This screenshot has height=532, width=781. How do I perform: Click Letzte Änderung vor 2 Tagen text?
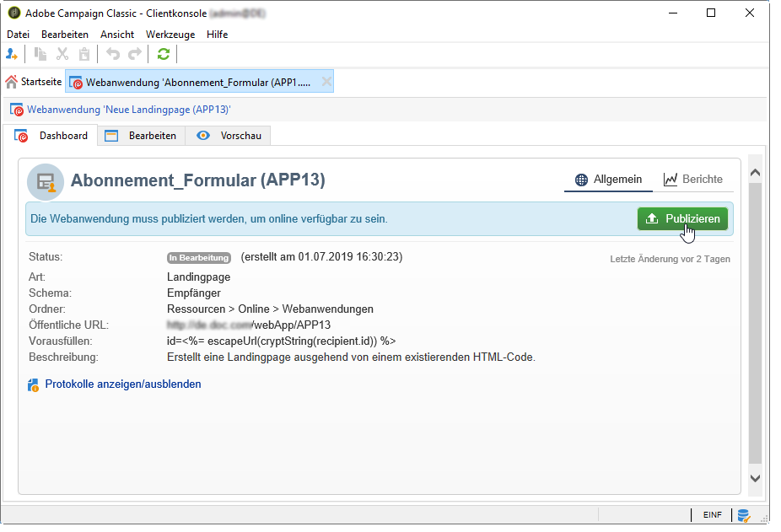(670, 259)
